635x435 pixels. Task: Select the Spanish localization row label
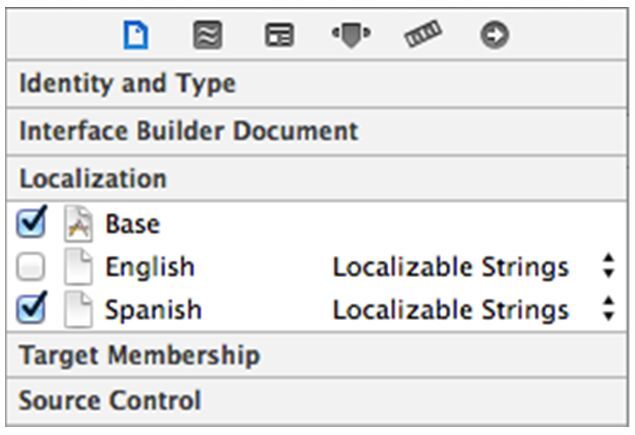click(x=153, y=310)
